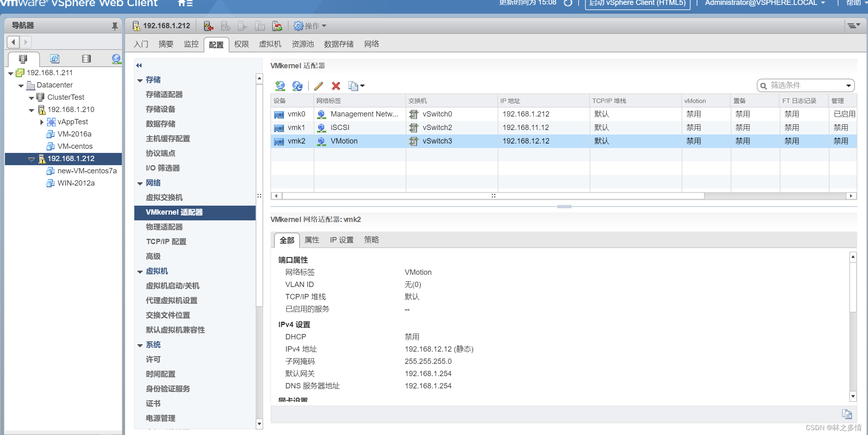The height and width of the screenshot is (435, 868).
Task: Click enter maintenance mode host icon
Action: [x=209, y=26]
